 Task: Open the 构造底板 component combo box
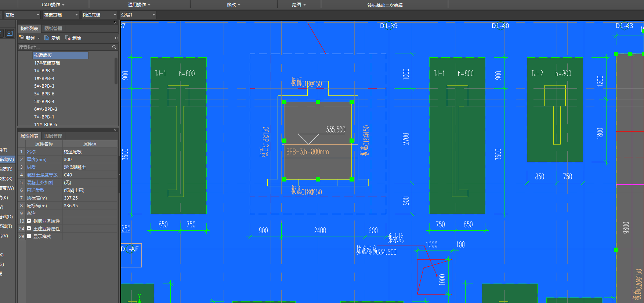99,15
